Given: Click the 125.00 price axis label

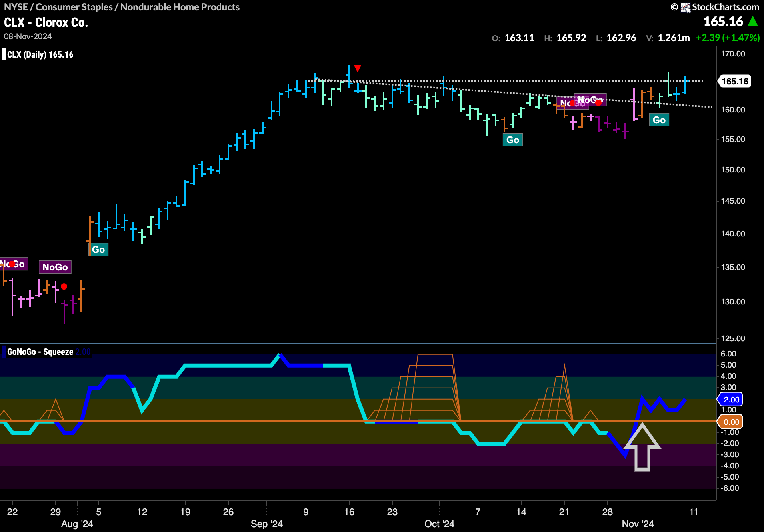Looking at the screenshot, I should [x=733, y=338].
